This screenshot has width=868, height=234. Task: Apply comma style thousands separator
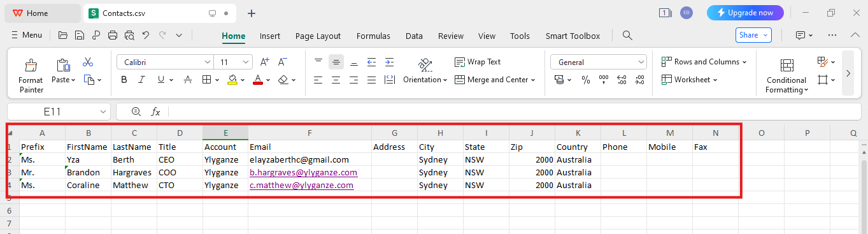click(604, 80)
